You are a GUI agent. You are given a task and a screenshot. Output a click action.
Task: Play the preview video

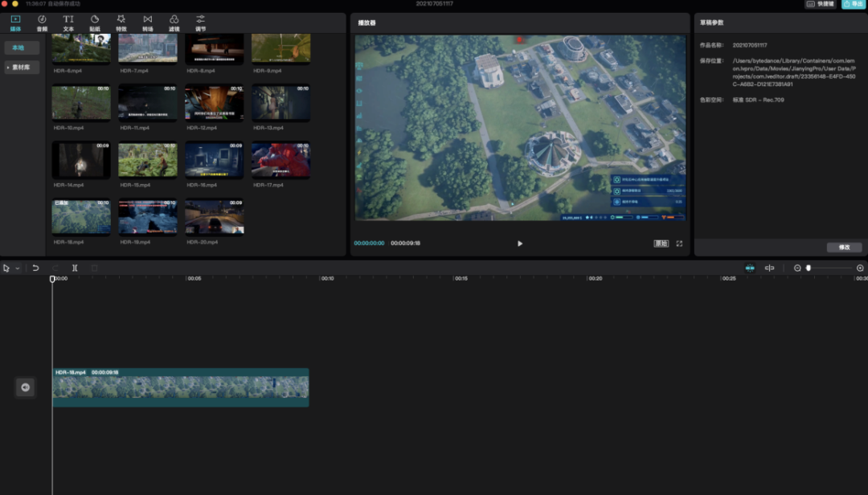[520, 243]
